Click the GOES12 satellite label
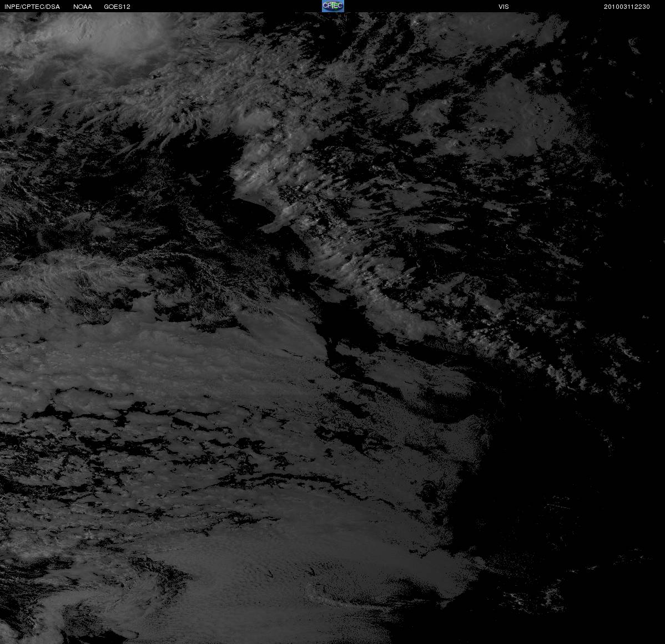This screenshot has width=665, height=644. coord(117,7)
